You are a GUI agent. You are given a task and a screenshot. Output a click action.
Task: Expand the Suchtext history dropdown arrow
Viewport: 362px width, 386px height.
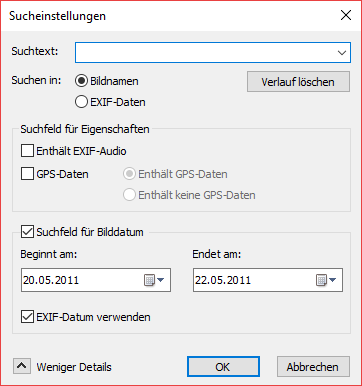pos(342,53)
